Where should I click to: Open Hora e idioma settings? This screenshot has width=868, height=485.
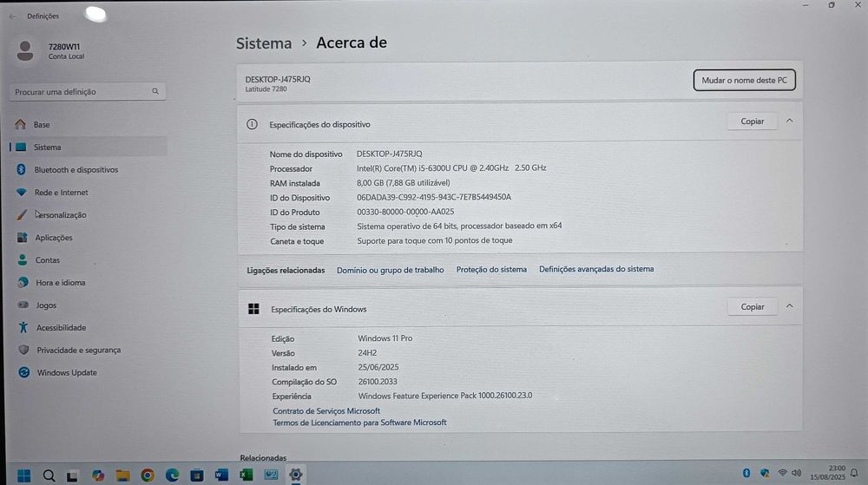(61, 283)
